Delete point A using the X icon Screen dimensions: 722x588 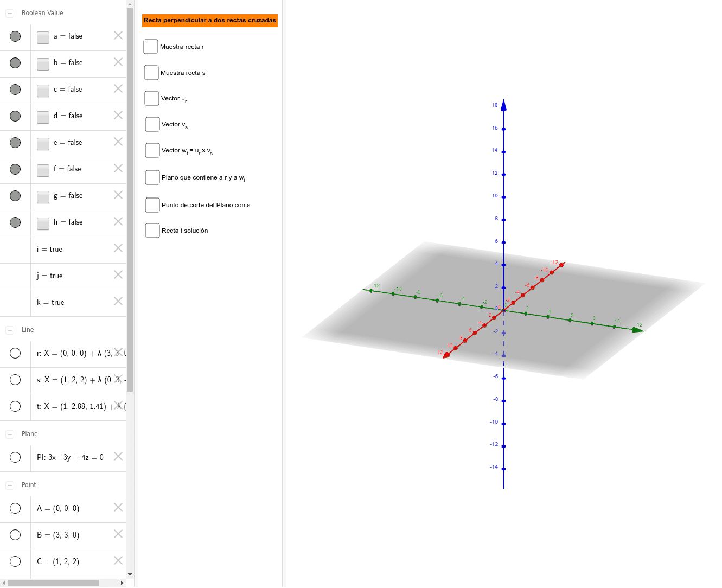[118, 507]
